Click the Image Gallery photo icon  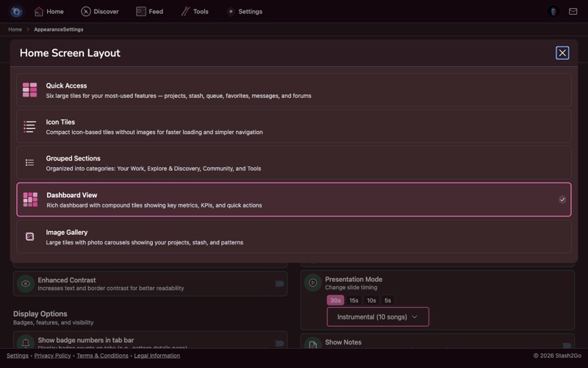pyautogui.click(x=29, y=236)
